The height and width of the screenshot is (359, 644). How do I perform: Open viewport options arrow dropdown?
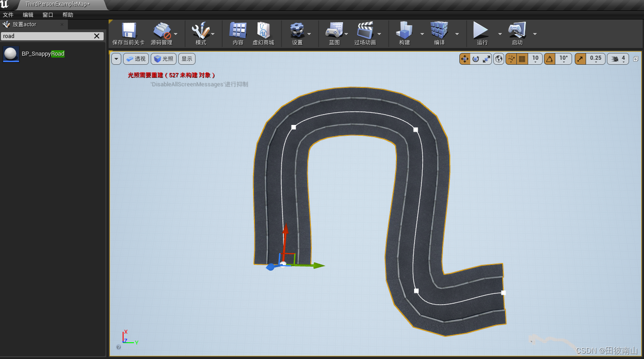116,59
